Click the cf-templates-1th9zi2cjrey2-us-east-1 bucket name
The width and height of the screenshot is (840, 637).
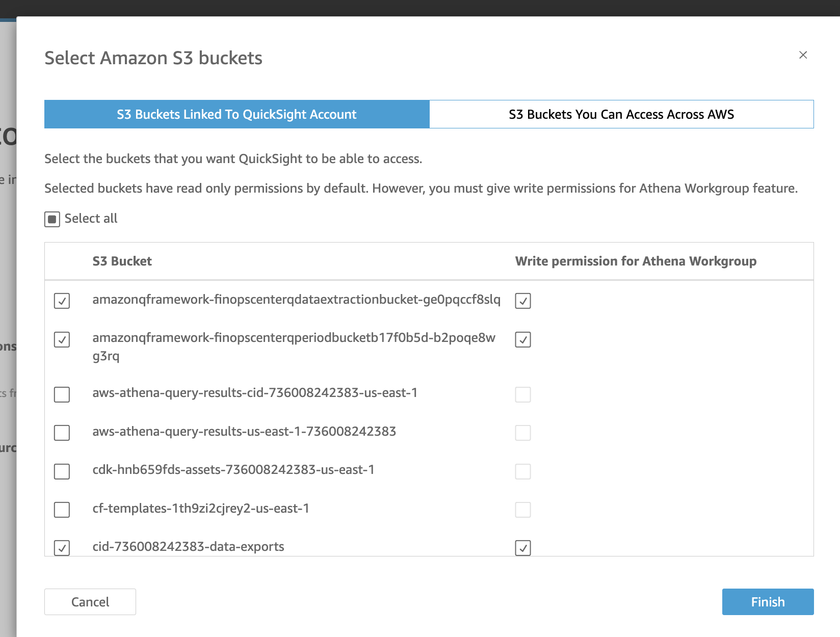(x=201, y=509)
